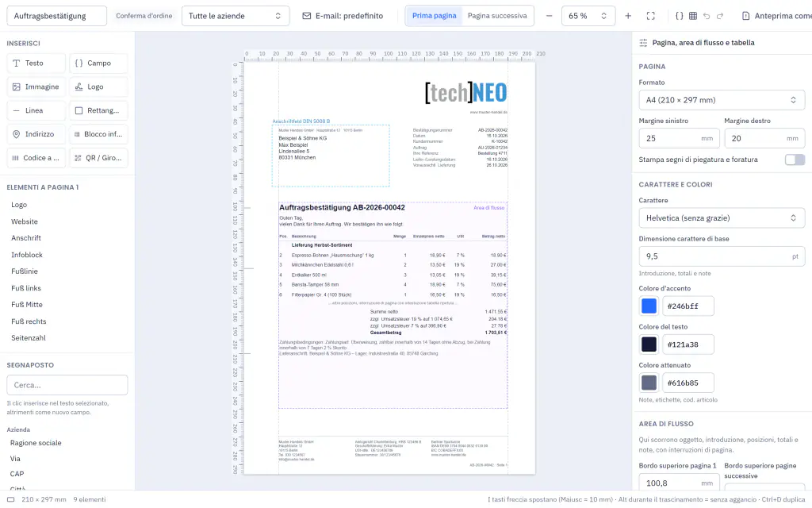Click the Auftragsbestätigung AB-2026-00042 heading

pyautogui.click(x=342, y=208)
